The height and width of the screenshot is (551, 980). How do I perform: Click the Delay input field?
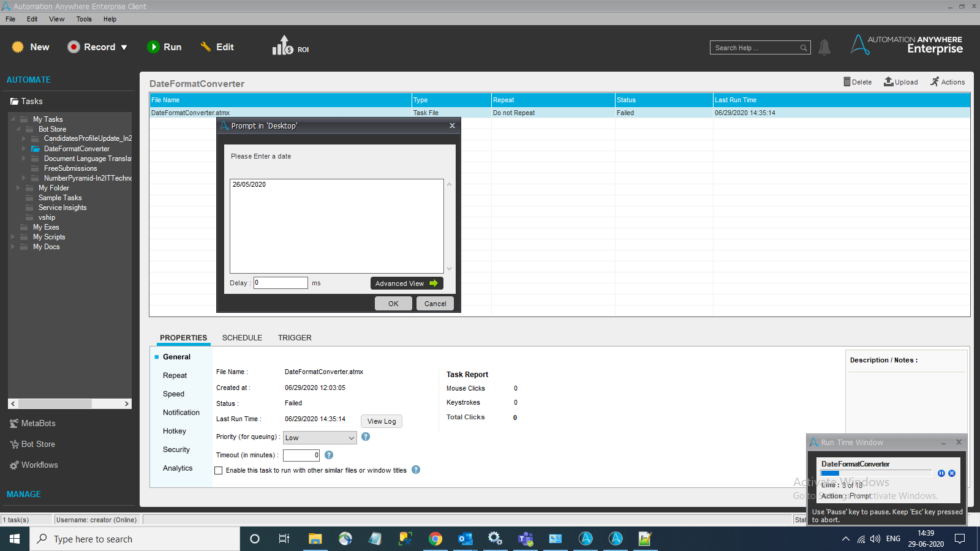[281, 283]
